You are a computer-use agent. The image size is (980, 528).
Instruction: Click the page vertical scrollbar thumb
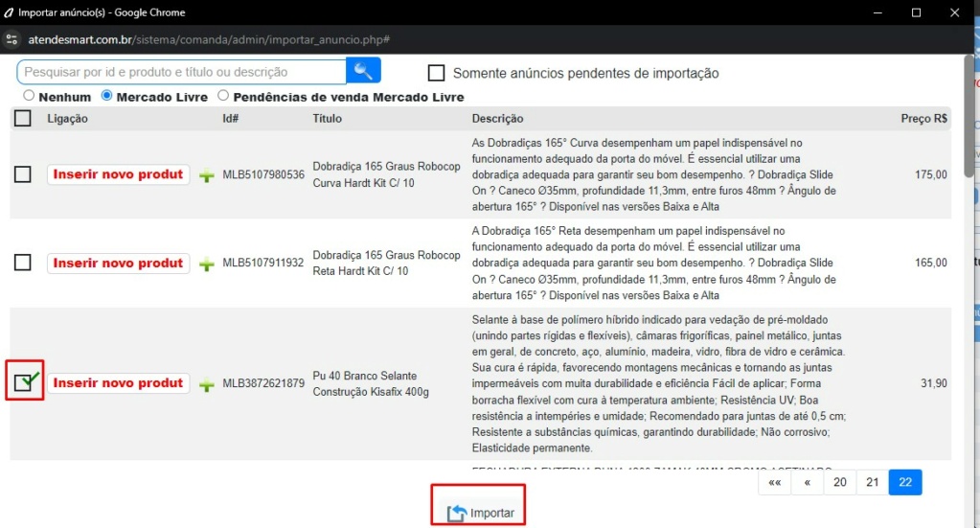(x=969, y=116)
